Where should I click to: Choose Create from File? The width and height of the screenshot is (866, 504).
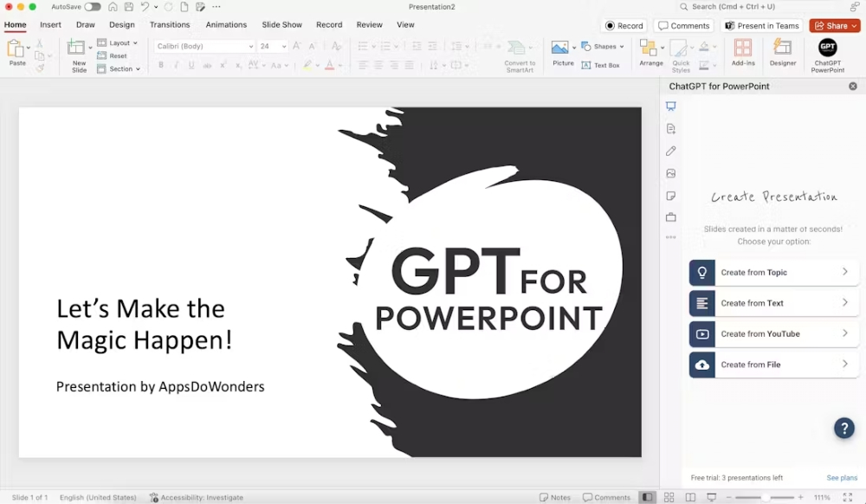(773, 365)
